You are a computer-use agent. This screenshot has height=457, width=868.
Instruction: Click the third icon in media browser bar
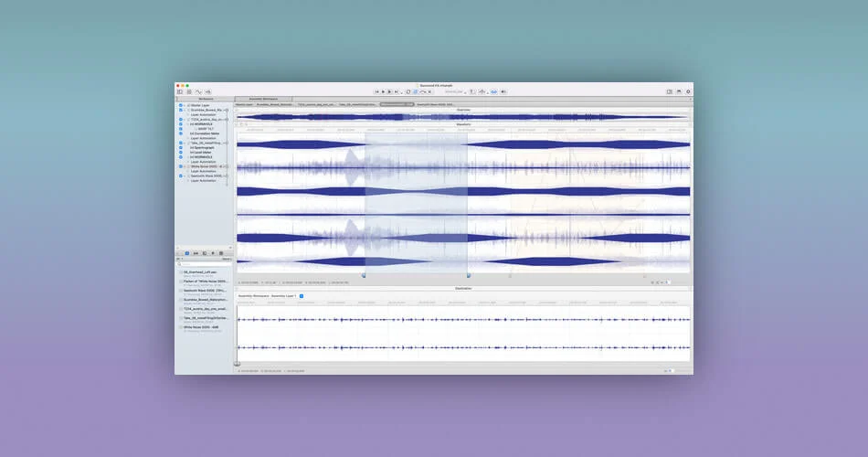[205, 253]
